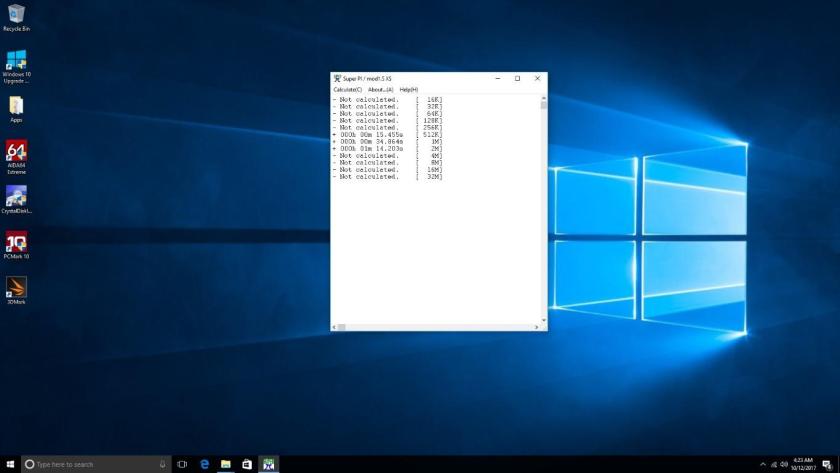
Task: Minimize the Super PI window
Action: 498,78
